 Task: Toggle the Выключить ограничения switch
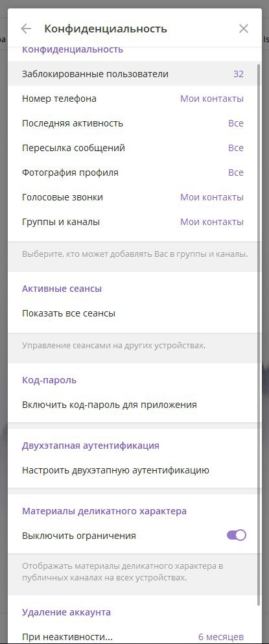coord(237,535)
